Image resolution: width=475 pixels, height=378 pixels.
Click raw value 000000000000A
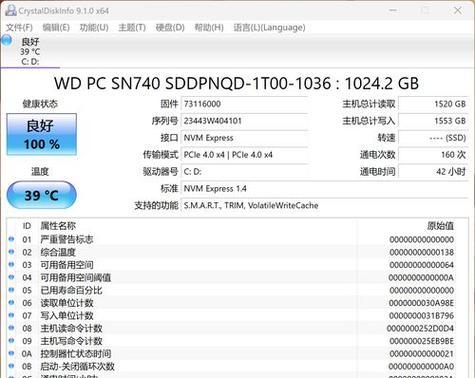[x=421, y=278]
